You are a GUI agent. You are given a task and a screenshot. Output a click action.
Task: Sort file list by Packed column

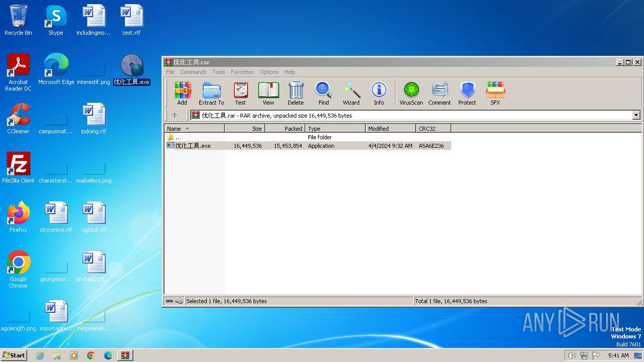(x=285, y=129)
